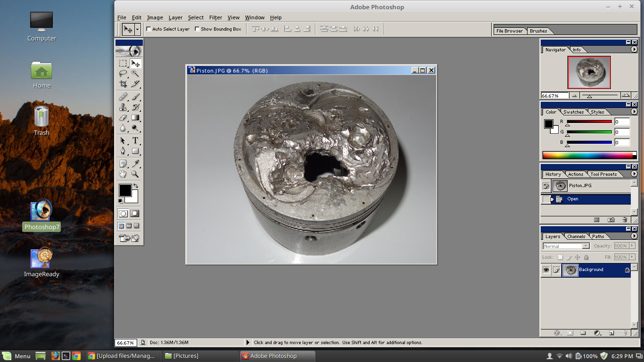Open the tool preset picker dropdown
The height and width of the screenshot is (362, 644).
point(137,29)
